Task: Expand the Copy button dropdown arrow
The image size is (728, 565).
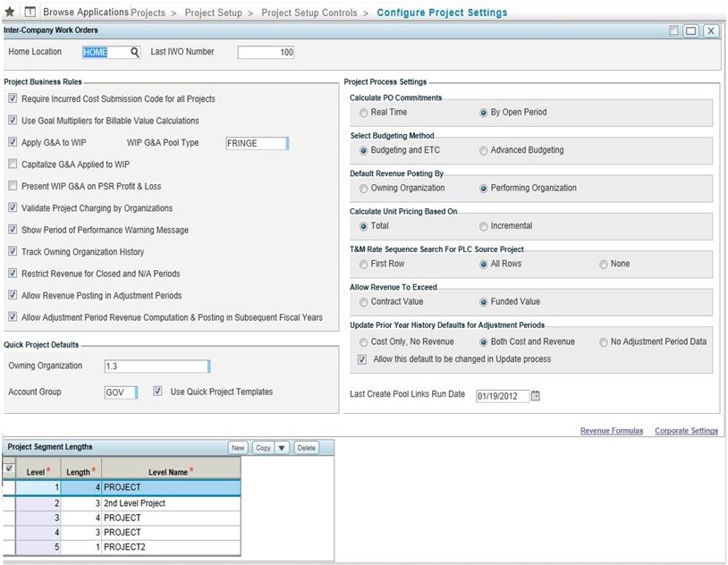Action: tap(282, 448)
